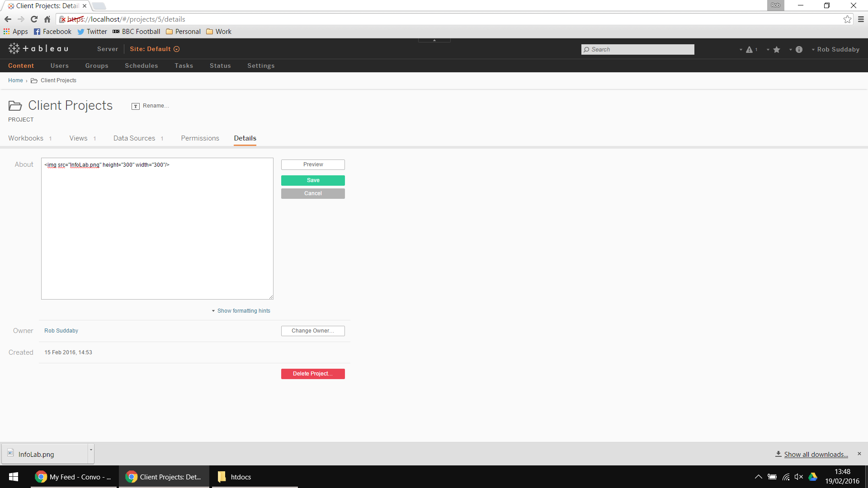The height and width of the screenshot is (488, 868).
Task: Click the Tableau logo icon
Action: [14, 49]
